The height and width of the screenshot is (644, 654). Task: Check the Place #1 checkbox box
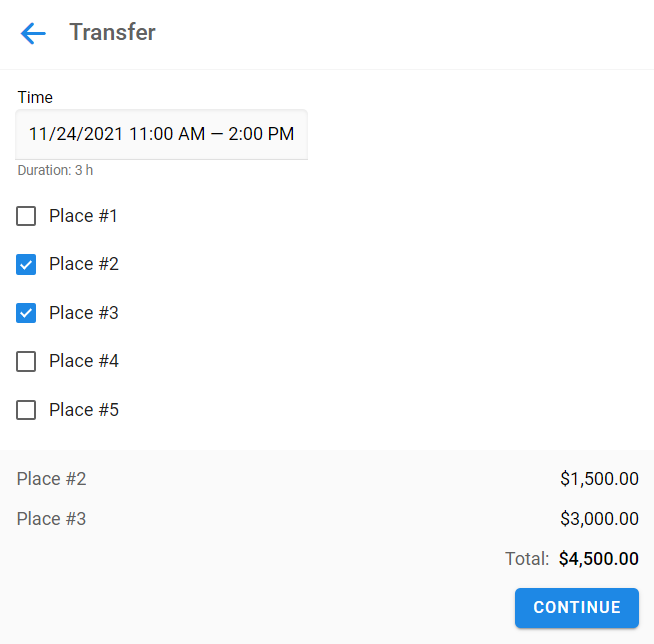[x=27, y=216]
